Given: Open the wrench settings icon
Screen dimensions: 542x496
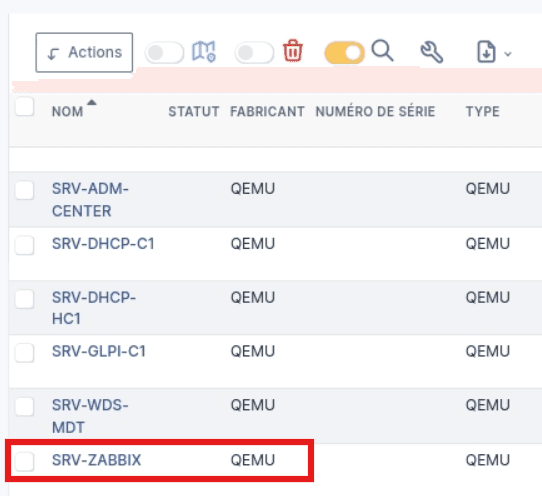Looking at the screenshot, I should pyautogui.click(x=431, y=52).
